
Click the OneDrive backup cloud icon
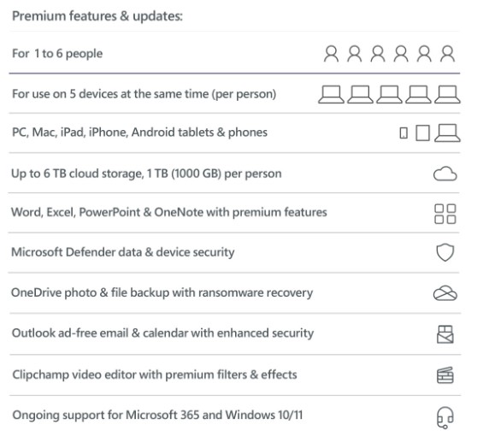click(x=445, y=293)
